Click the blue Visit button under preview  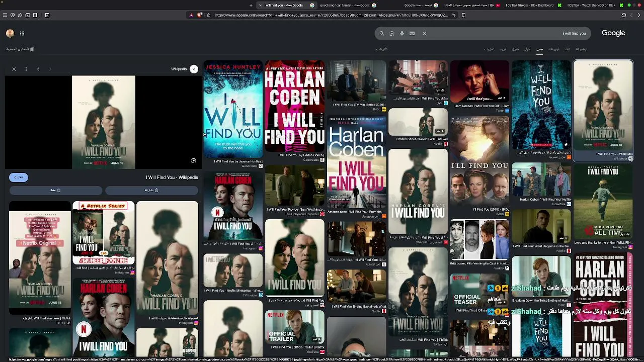19,177
